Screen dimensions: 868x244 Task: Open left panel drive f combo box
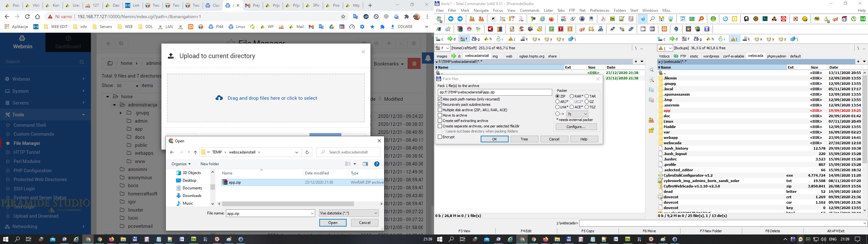click(x=443, y=48)
